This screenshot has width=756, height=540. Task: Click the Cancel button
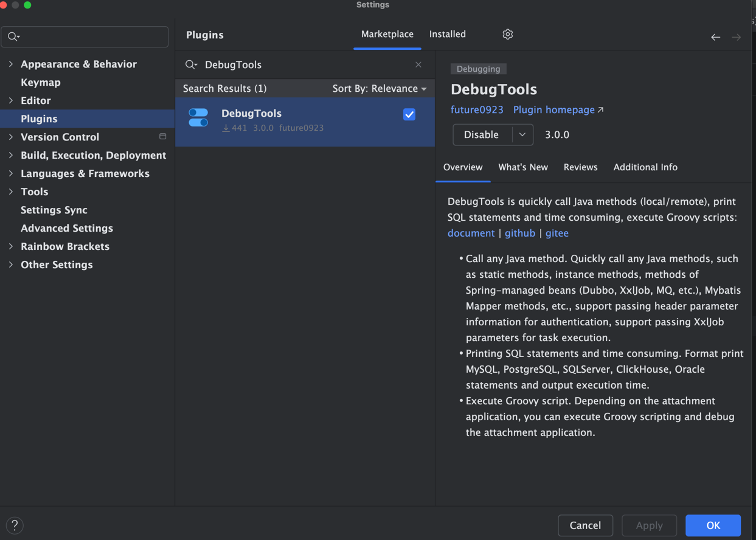(x=585, y=525)
